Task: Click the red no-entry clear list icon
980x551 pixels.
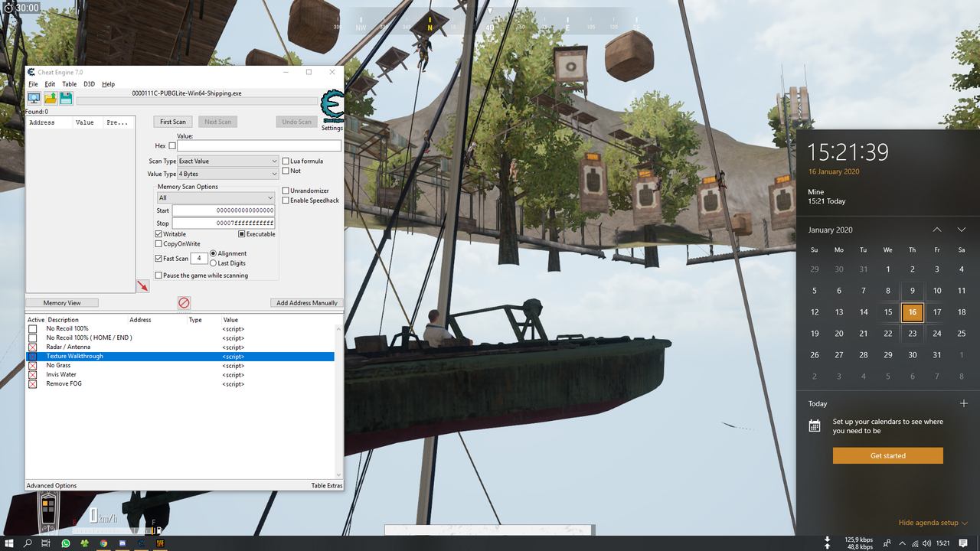Action: pyautogui.click(x=184, y=303)
